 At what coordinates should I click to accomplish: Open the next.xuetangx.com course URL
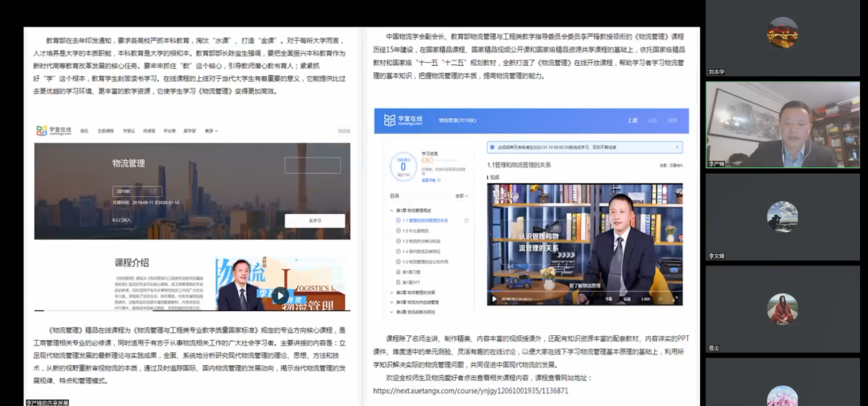point(470,391)
